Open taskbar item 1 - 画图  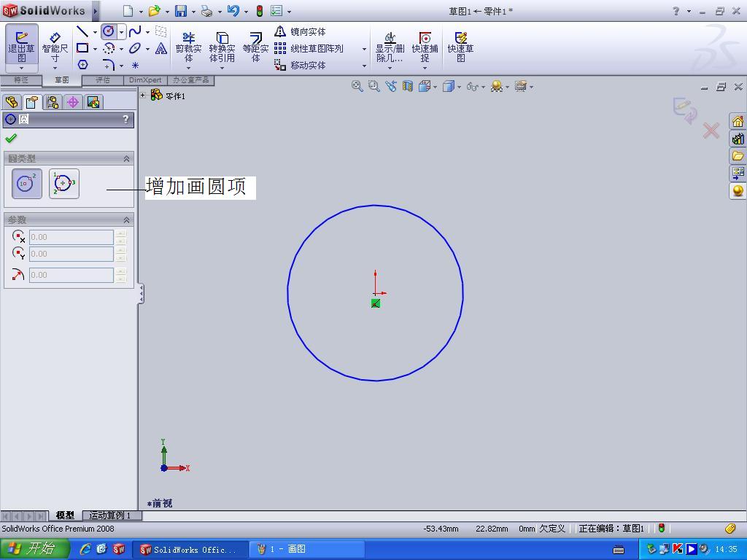click(307, 549)
